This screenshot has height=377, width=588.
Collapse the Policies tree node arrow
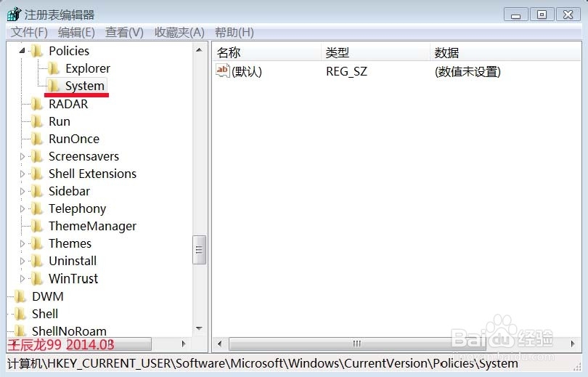[22, 50]
